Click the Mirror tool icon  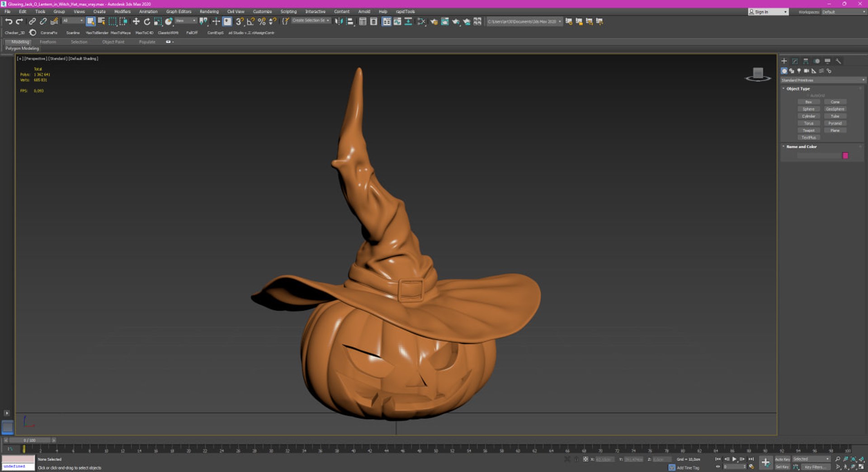click(x=339, y=21)
